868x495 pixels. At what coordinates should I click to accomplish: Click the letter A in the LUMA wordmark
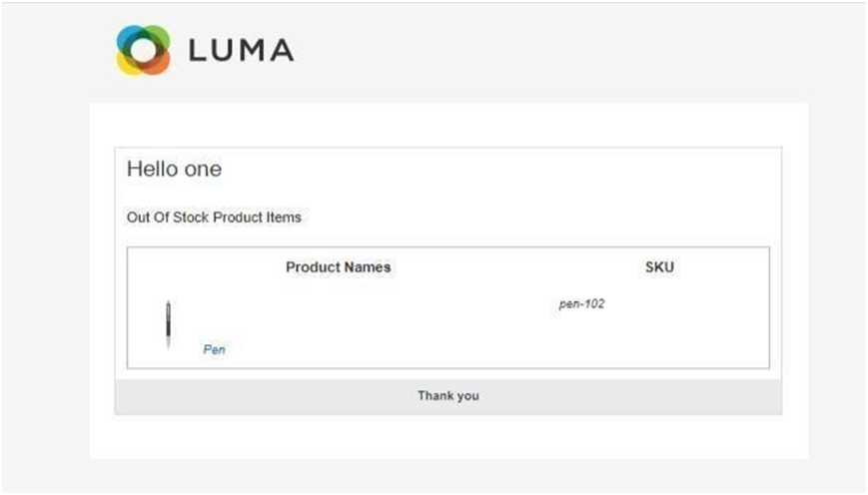point(283,50)
